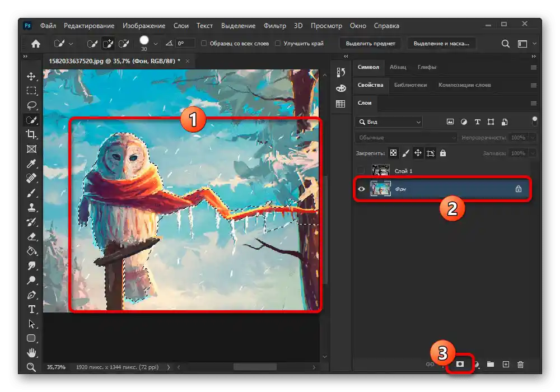Open the Выделение menu
The width and height of the screenshot is (560, 392).
click(x=238, y=26)
